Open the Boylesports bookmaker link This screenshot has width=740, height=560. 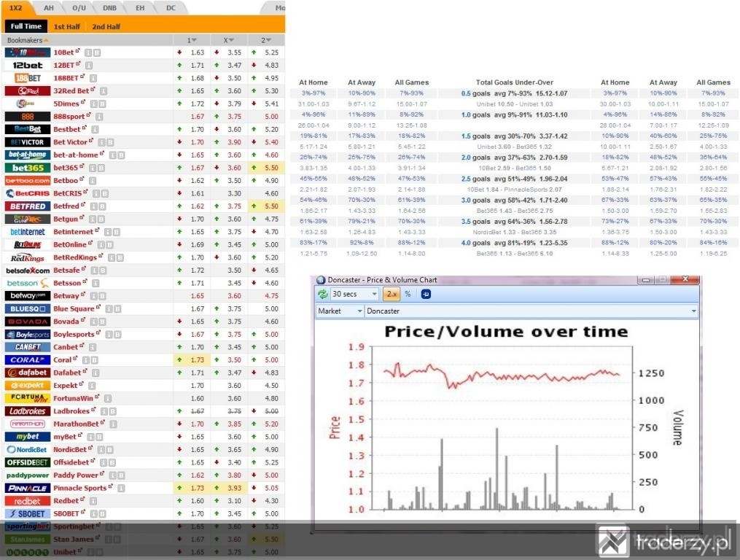74,334
